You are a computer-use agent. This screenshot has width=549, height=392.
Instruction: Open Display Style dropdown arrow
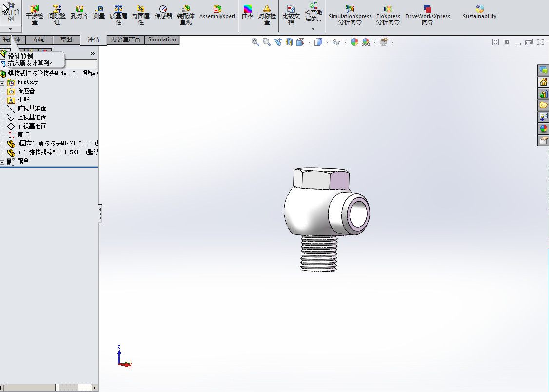[327, 43]
